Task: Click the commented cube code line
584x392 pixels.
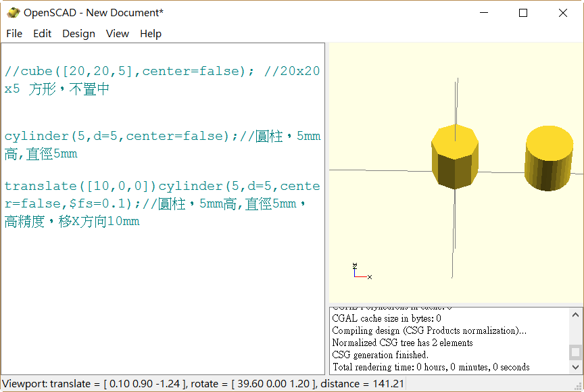Action: 162,80
